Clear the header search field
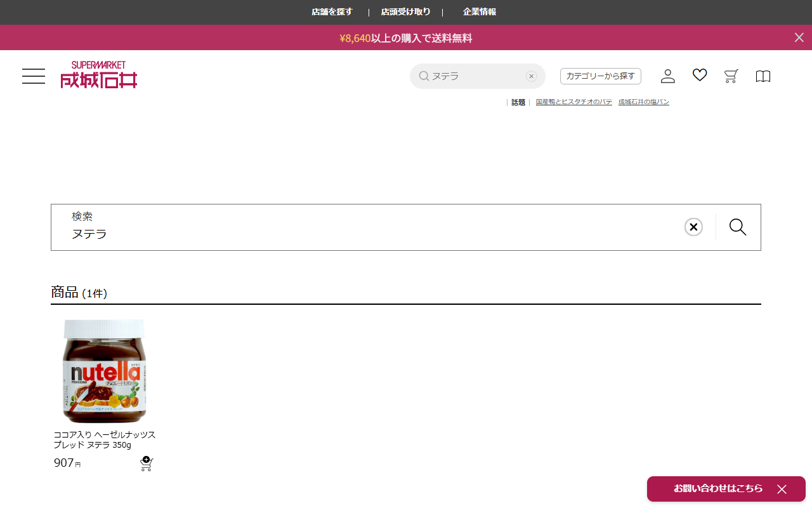 click(532, 76)
